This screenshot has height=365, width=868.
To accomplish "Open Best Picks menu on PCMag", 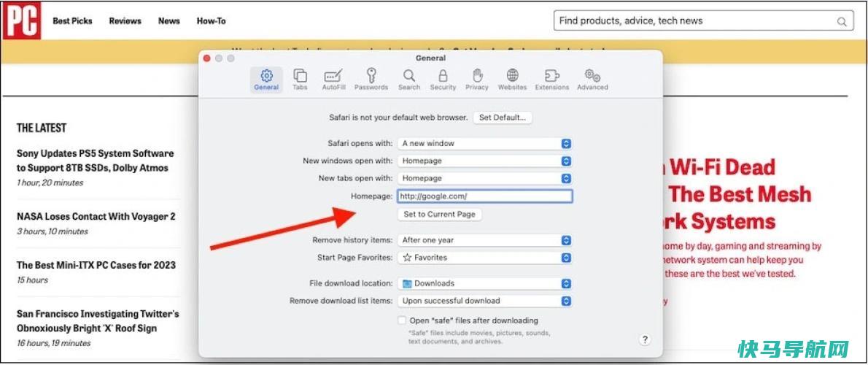I will point(72,21).
